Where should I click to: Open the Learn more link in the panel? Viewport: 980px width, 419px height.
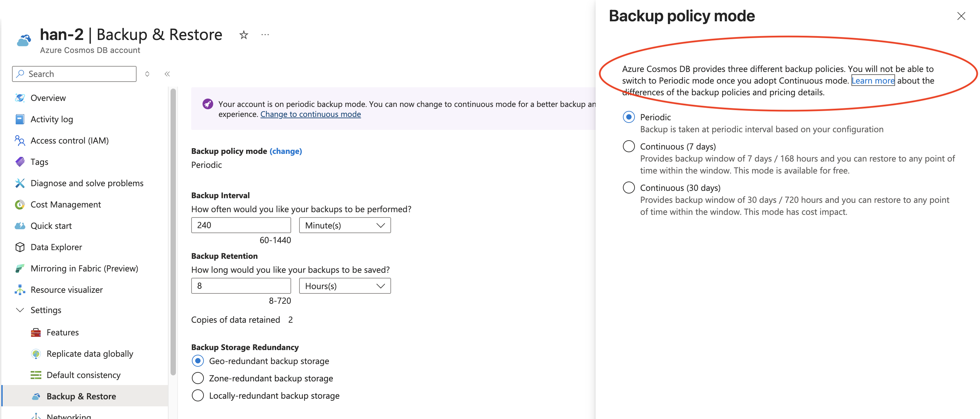coord(873,80)
